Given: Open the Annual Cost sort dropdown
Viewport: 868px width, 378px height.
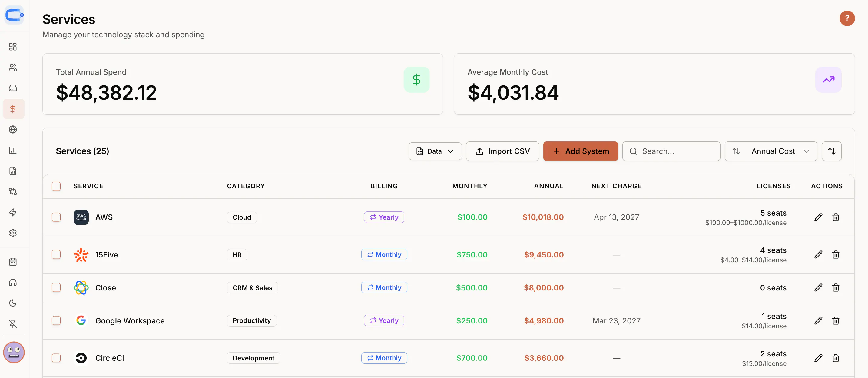Looking at the screenshot, I should tap(770, 151).
